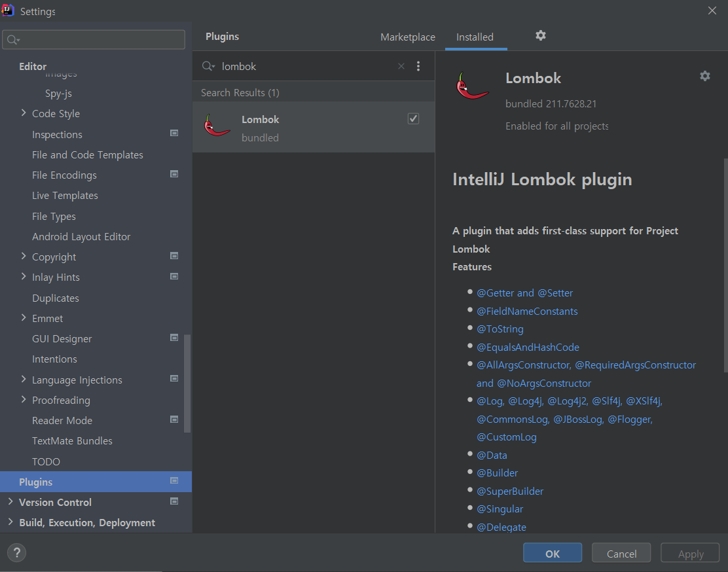The width and height of the screenshot is (728, 572).
Task: Open the @Data feature link
Action: click(x=492, y=456)
